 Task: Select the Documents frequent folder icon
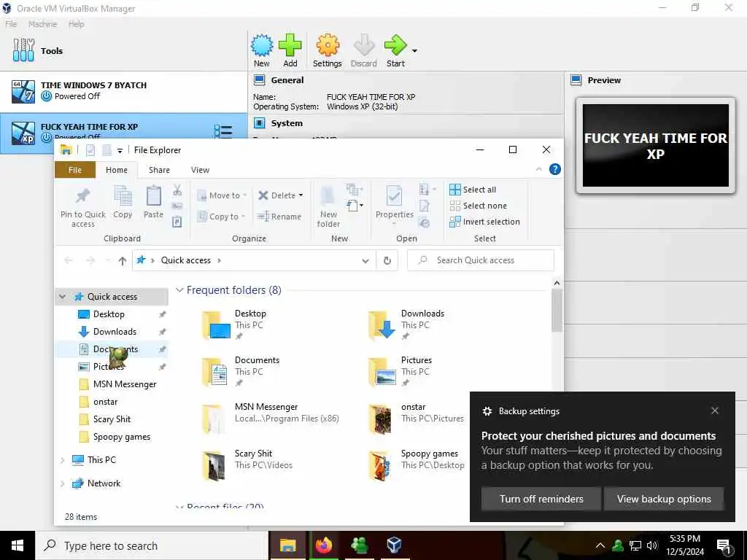click(x=215, y=371)
